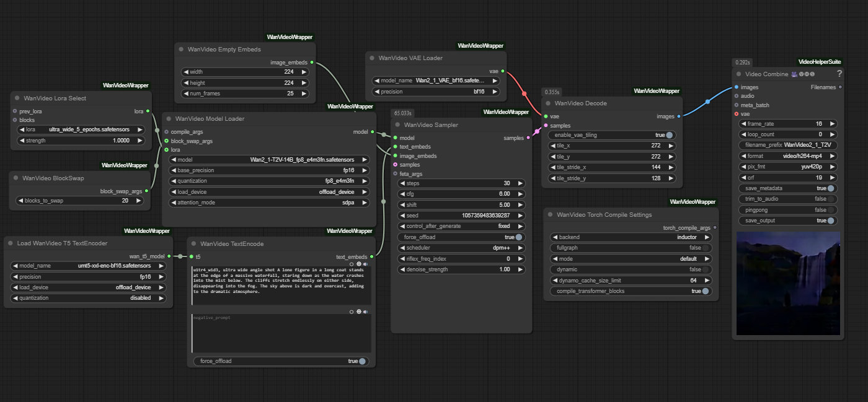Open the scheduler dropdown set to dpm++
This screenshot has height=402, width=868.
[x=461, y=248]
